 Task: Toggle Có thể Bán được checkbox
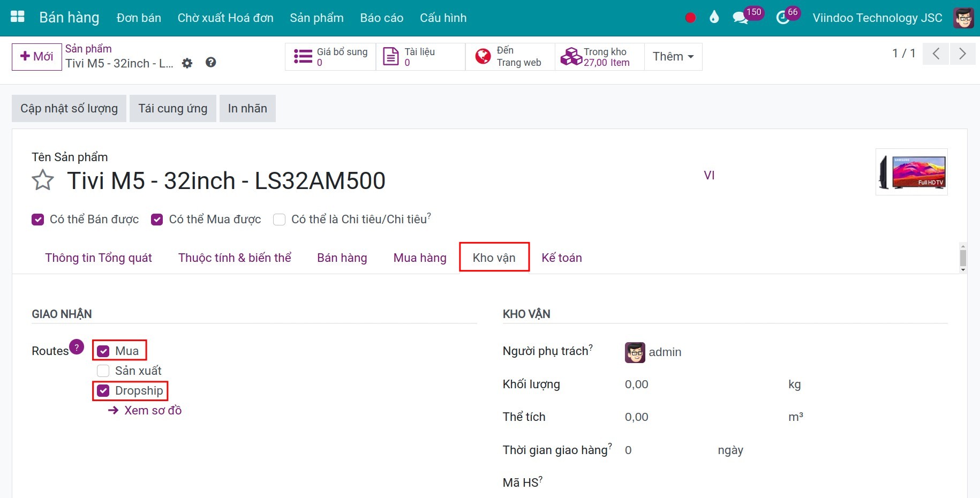[x=37, y=220]
